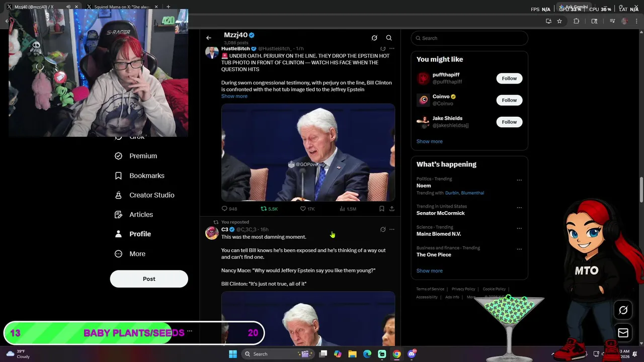Open options for Mainz Biomed trend
The image size is (644, 362).
pyautogui.click(x=519, y=228)
